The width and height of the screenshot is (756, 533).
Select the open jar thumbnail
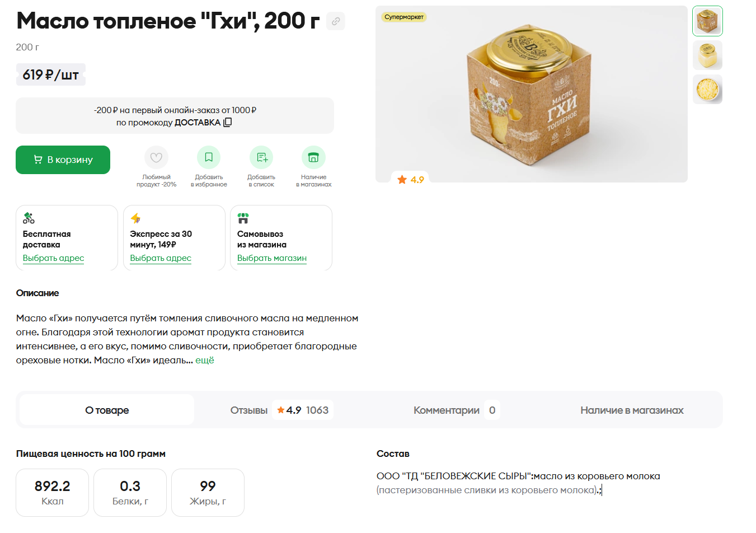[707, 55]
